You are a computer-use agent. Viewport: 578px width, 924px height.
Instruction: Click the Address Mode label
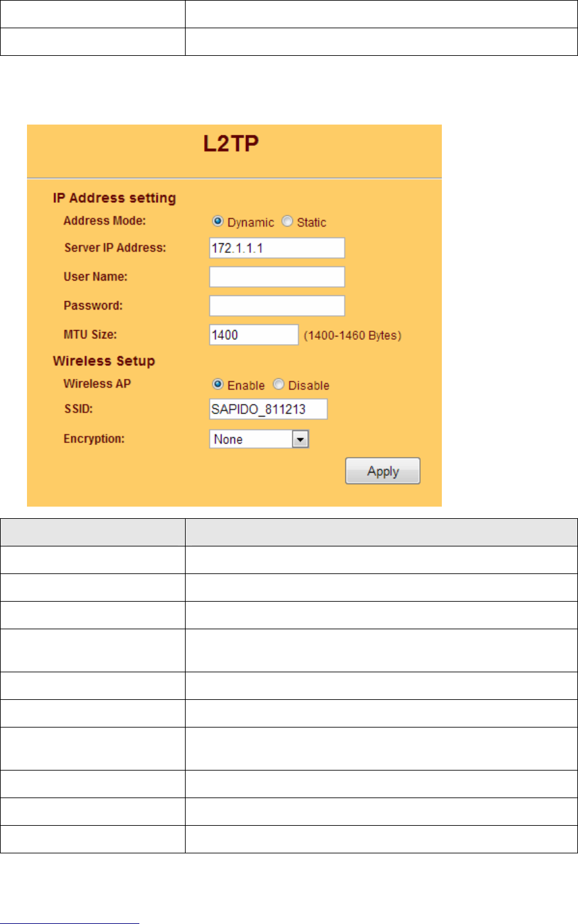coord(105,221)
